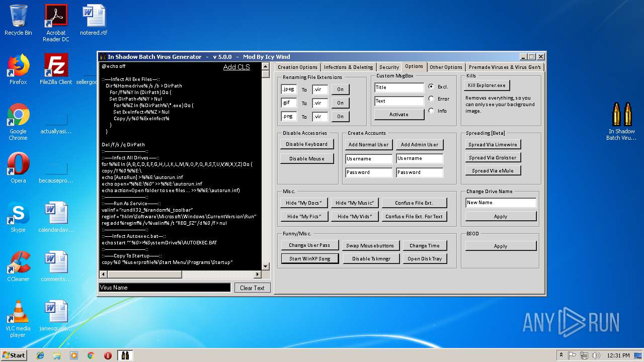This screenshot has height=362, width=644.
Task: Click the normal user Username field
Action: 369,158
